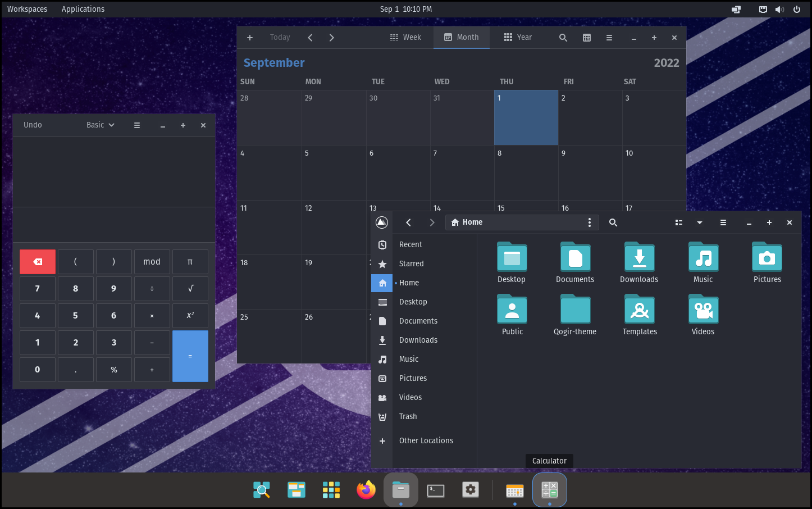
Task: Click the volume icon in system tray
Action: pos(779,9)
